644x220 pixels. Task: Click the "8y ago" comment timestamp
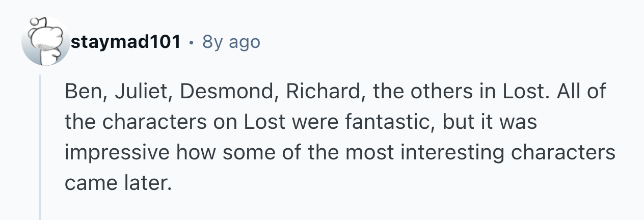click(231, 42)
